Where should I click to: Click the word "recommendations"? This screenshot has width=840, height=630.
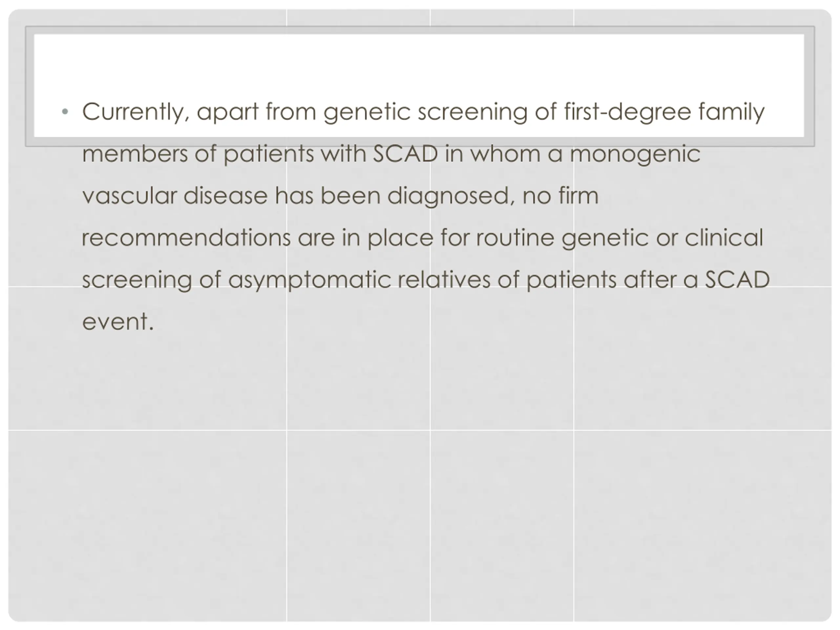point(186,238)
